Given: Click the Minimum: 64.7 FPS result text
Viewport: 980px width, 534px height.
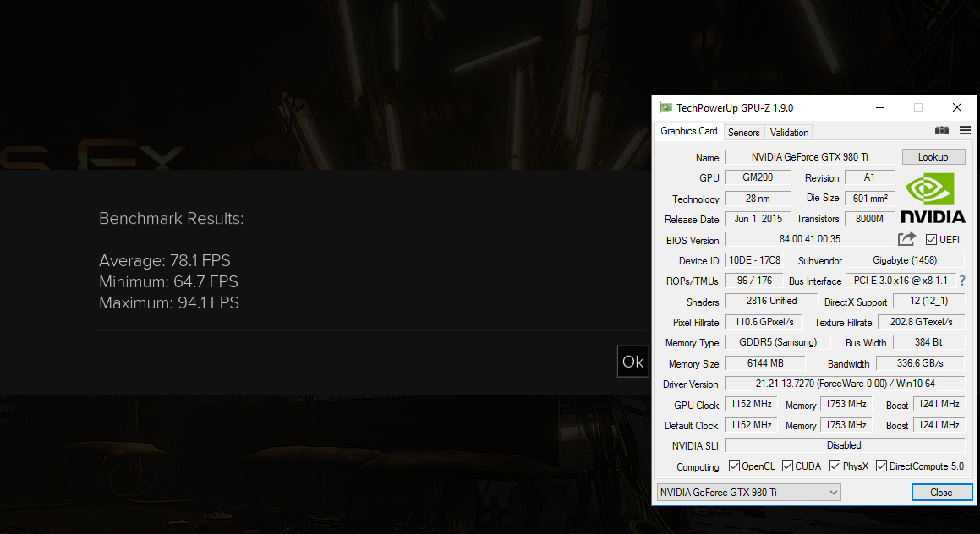Looking at the screenshot, I should tap(168, 281).
